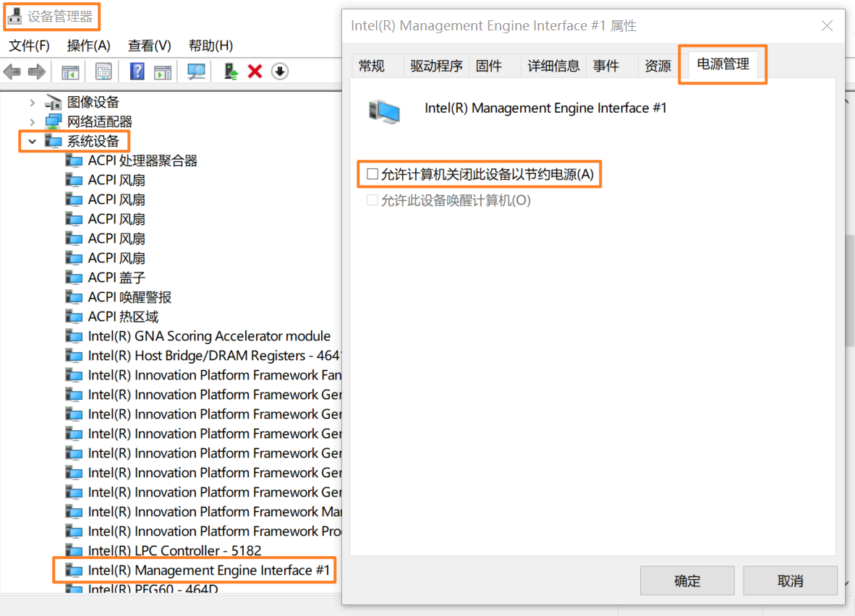The width and height of the screenshot is (855, 616).
Task: Click the scan for hardware changes monitor icon
Action: (x=196, y=72)
